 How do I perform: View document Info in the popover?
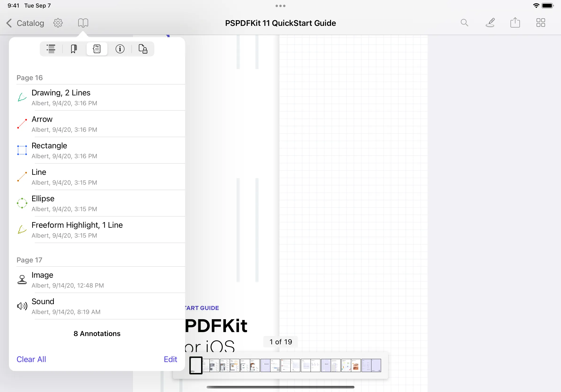click(120, 49)
